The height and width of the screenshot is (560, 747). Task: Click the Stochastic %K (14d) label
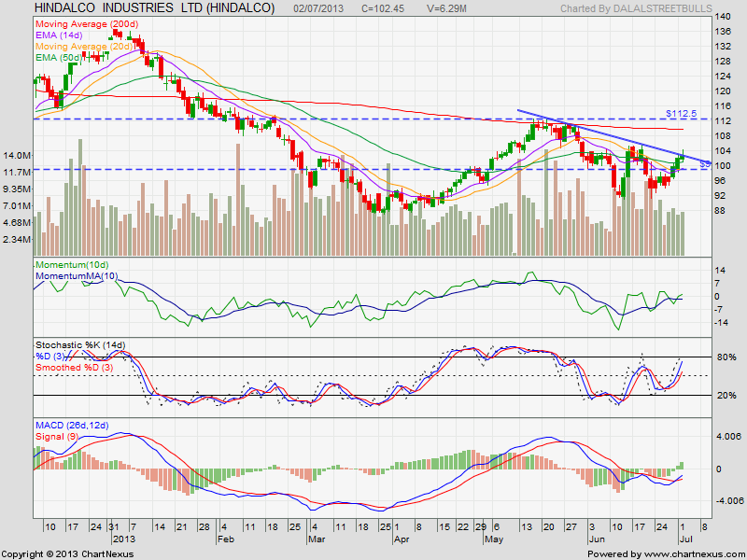(x=80, y=344)
